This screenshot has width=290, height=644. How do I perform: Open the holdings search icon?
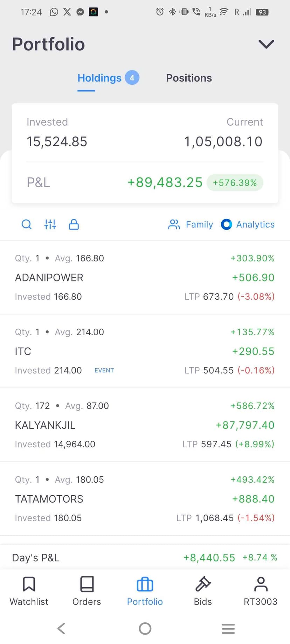pyautogui.click(x=27, y=224)
